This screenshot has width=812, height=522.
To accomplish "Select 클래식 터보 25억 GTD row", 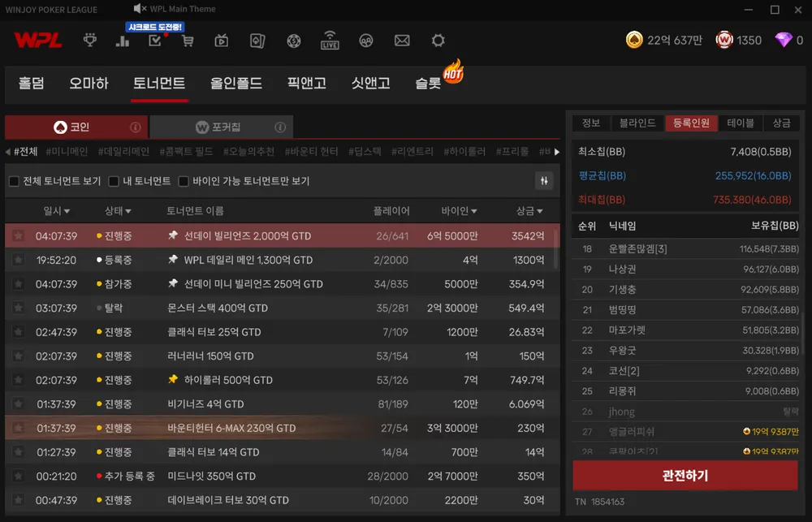I will coord(283,332).
